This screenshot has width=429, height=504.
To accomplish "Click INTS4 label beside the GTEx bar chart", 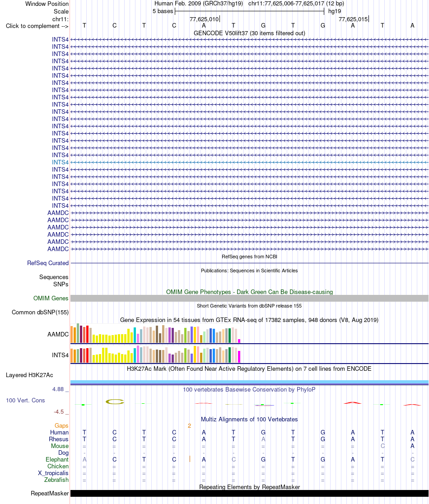I will tap(61, 355).
